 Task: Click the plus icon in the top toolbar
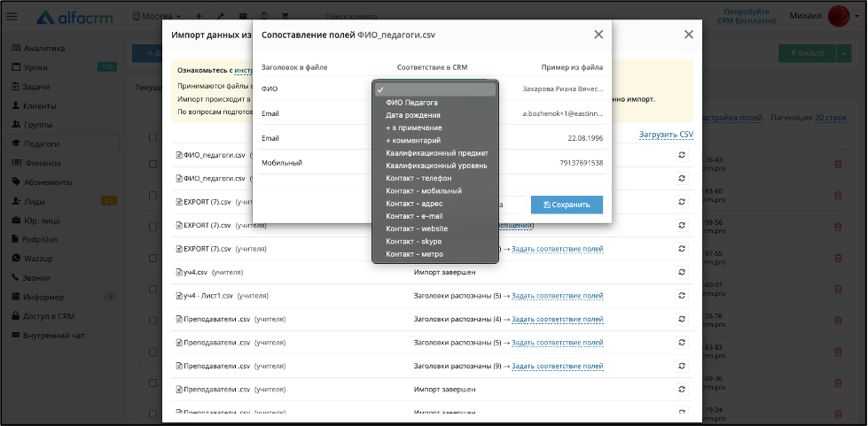point(199,17)
